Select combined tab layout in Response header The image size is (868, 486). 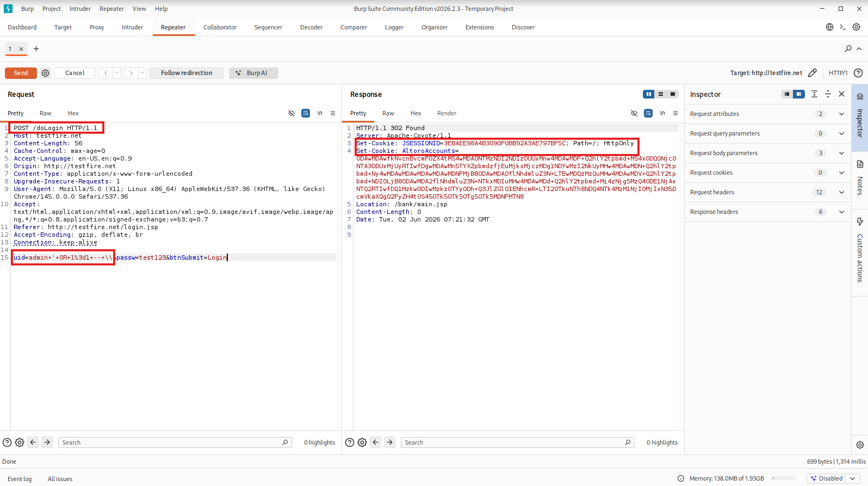click(x=673, y=94)
